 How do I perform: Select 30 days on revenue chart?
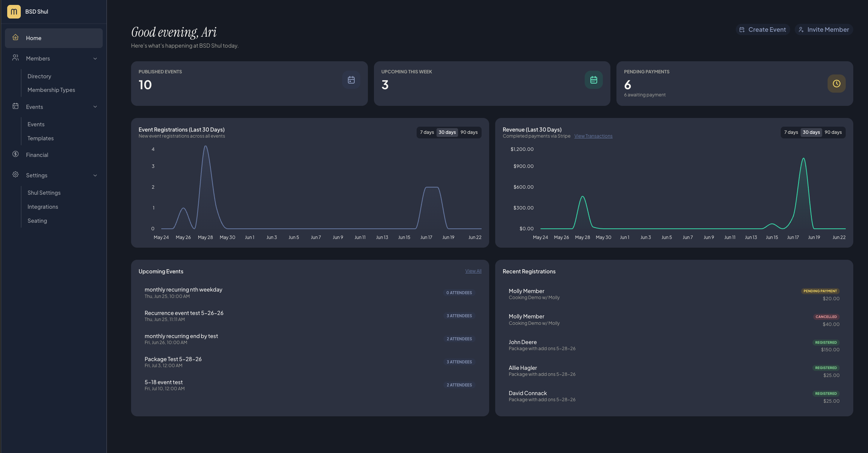click(x=811, y=132)
